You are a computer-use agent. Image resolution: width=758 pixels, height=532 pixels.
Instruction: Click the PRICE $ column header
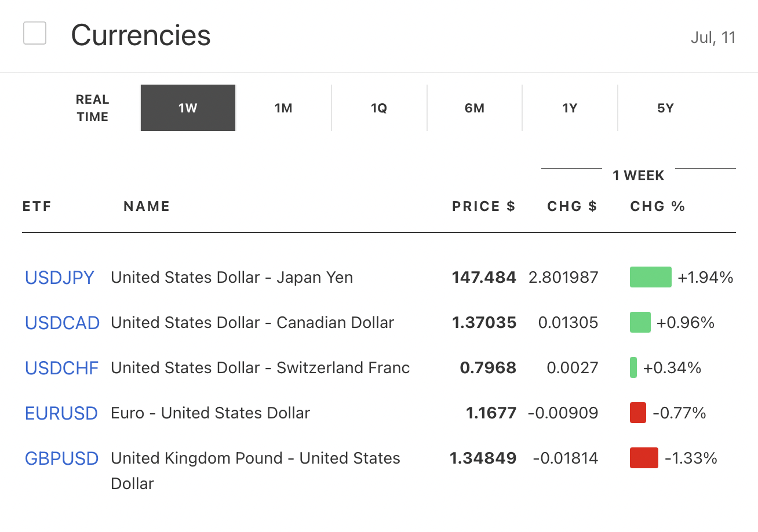484,206
